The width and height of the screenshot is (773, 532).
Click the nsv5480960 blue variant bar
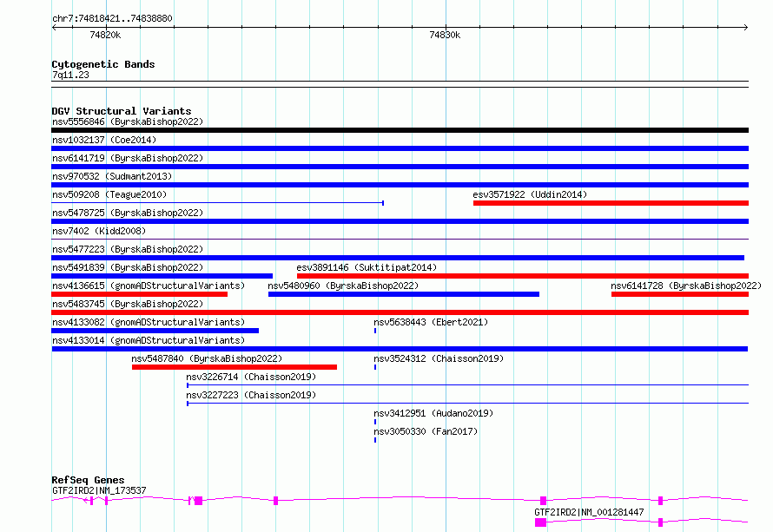(404, 294)
